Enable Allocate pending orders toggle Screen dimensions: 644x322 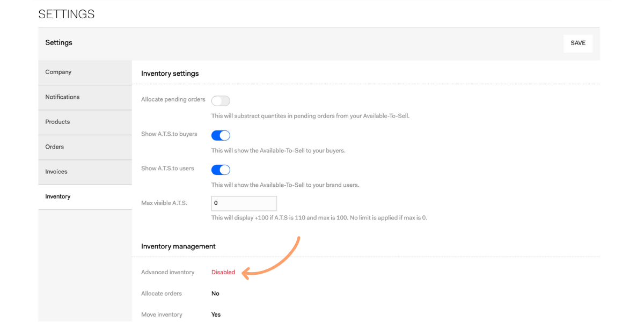(x=221, y=101)
